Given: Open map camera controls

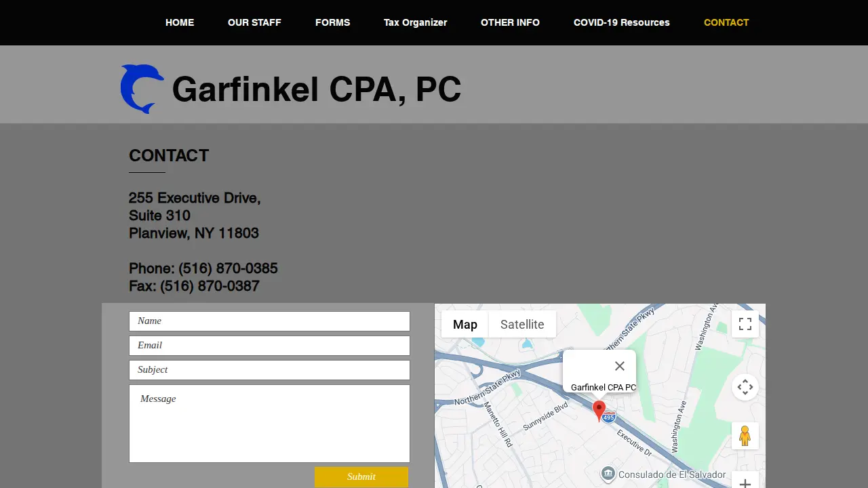Looking at the screenshot, I should tap(745, 387).
